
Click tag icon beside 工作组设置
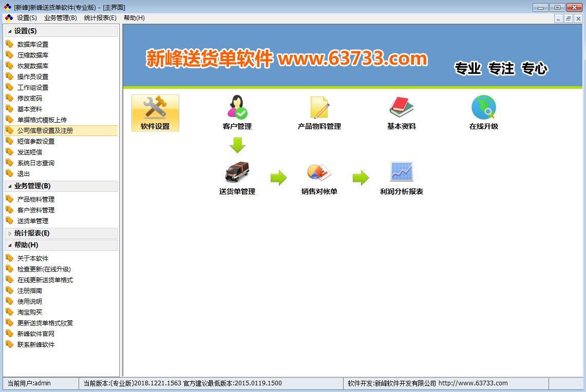[x=10, y=87]
